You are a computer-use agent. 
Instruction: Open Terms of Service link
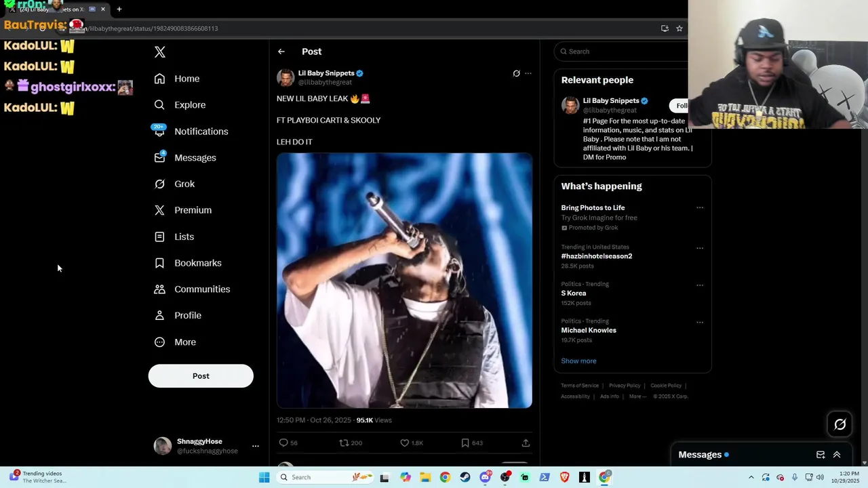(580, 386)
